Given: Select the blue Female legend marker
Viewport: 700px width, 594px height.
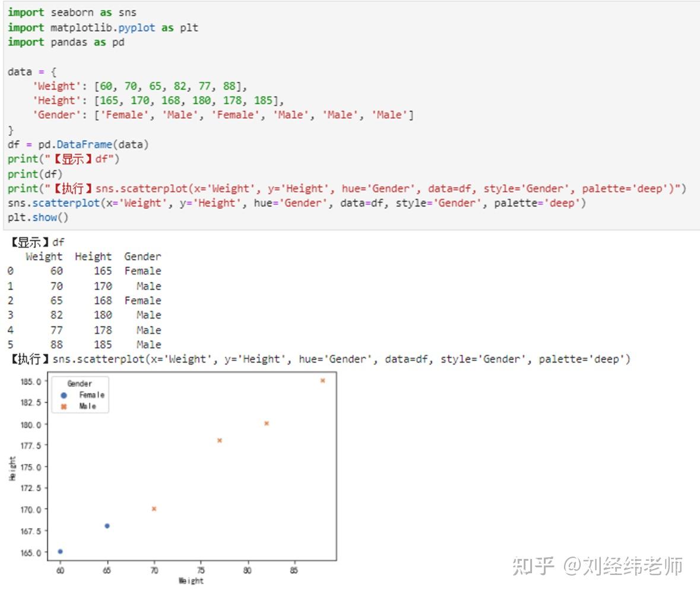Looking at the screenshot, I should [65, 394].
